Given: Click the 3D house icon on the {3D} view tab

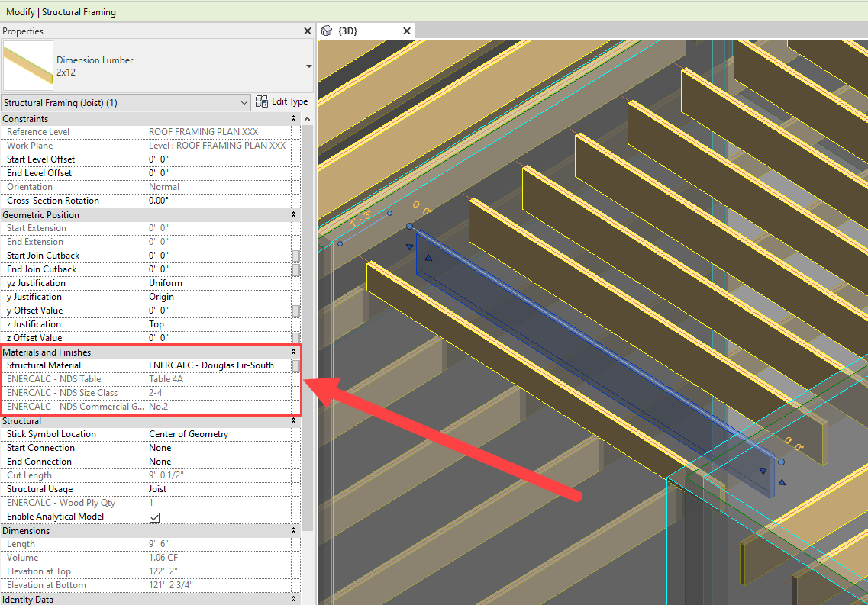Looking at the screenshot, I should pyautogui.click(x=327, y=31).
